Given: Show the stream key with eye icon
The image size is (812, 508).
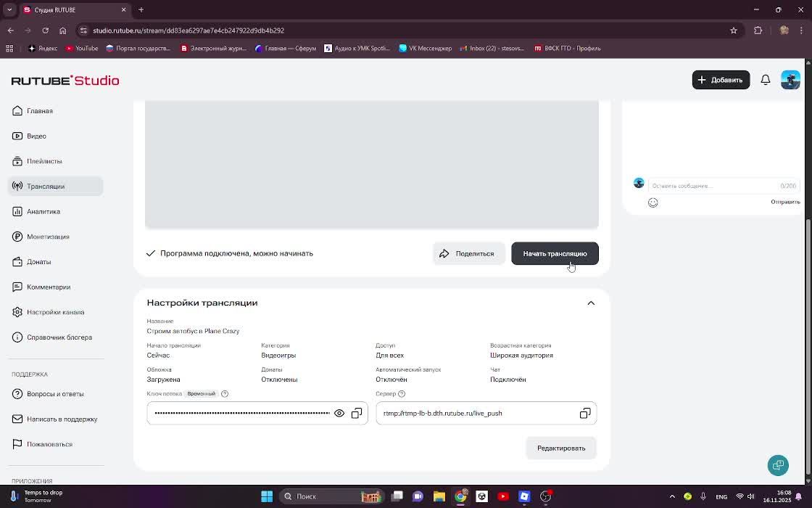Looking at the screenshot, I should 339,413.
